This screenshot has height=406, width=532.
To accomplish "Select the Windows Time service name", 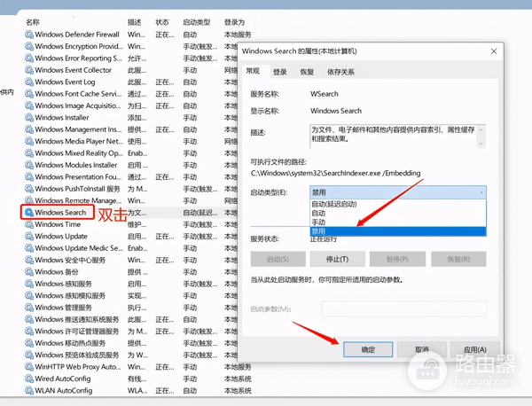I will pyautogui.click(x=58, y=224).
